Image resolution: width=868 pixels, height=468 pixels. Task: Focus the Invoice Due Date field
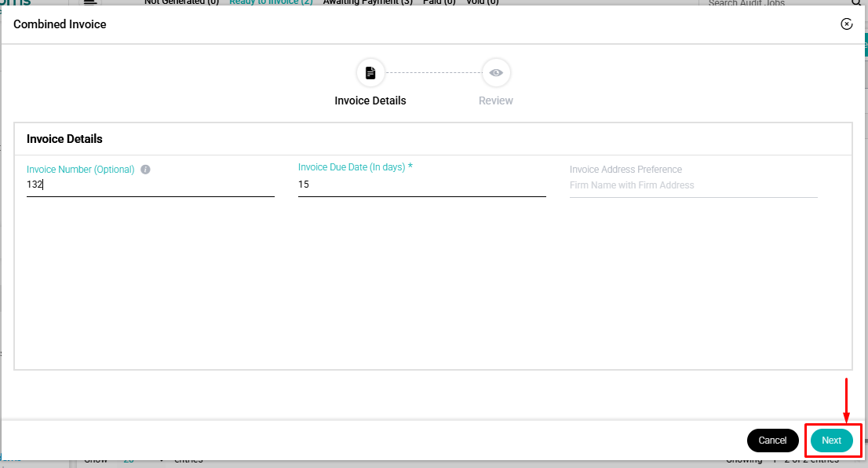point(421,185)
